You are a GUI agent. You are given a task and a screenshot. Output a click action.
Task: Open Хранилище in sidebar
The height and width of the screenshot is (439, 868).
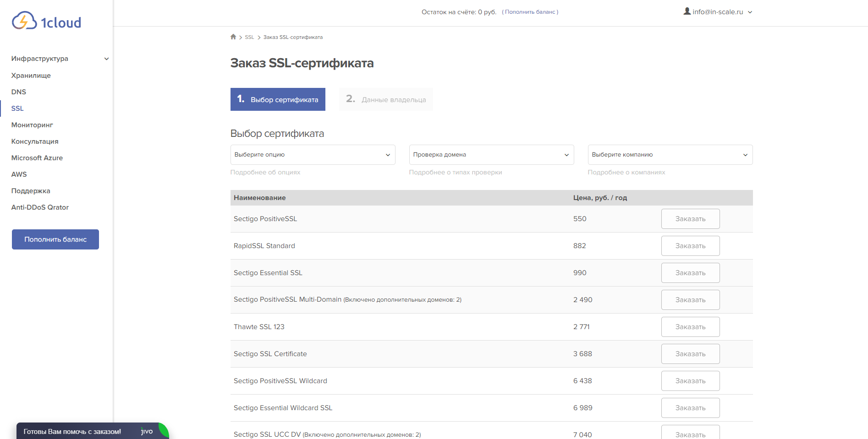pos(31,76)
